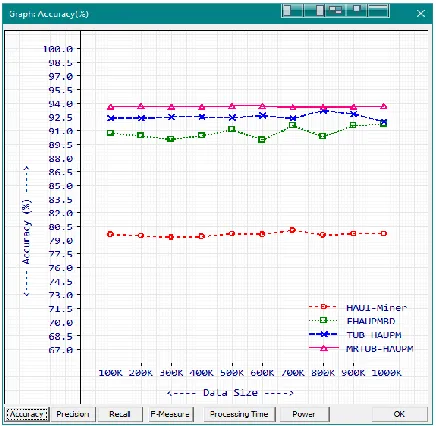Click the snap-window-right layout icon
The height and width of the screenshot is (426, 436).
[x=314, y=10]
